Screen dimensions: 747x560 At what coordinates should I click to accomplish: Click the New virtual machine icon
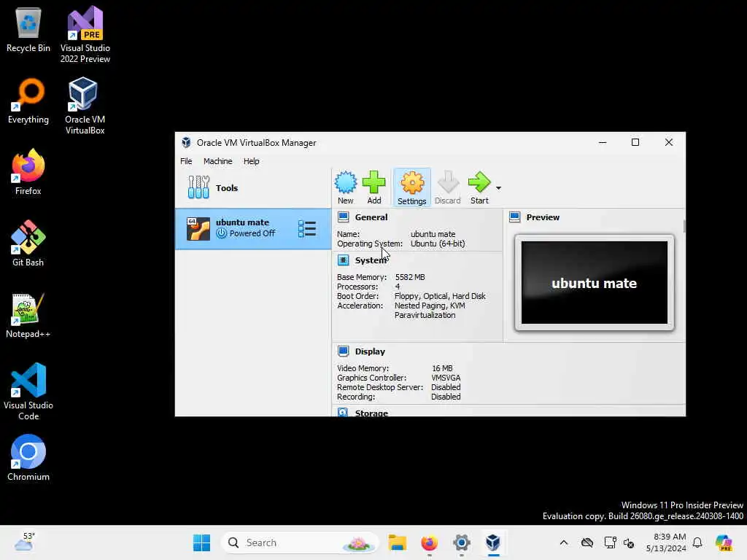coord(345,187)
